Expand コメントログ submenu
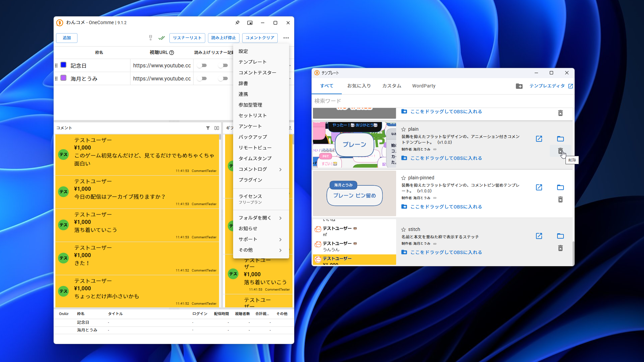The image size is (644, 362). pos(261,169)
